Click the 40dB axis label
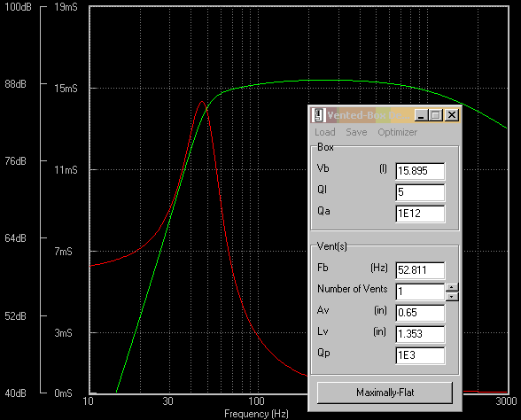This screenshot has width=521, height=420. click(x=15, y=393)
